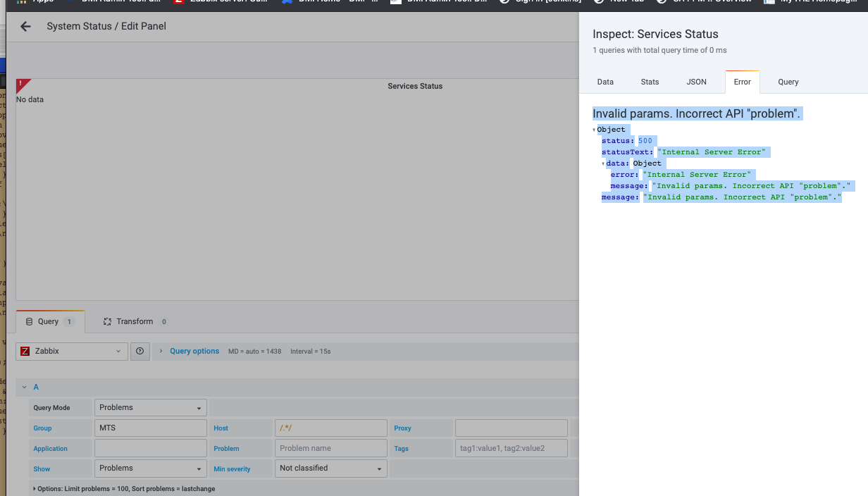Click the Proxy label
The width and height of the screenshot is (868, 496).
(402, 428)
